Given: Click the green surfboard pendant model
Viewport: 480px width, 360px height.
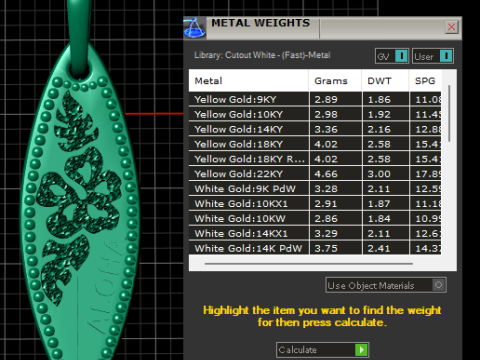Looking at the screenshot, I should point(79,200).
